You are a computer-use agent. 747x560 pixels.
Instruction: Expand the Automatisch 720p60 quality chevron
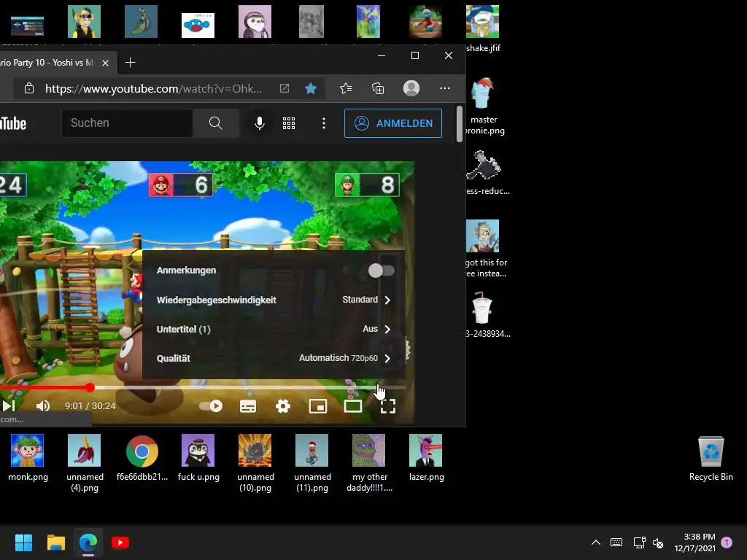point(387,358)
